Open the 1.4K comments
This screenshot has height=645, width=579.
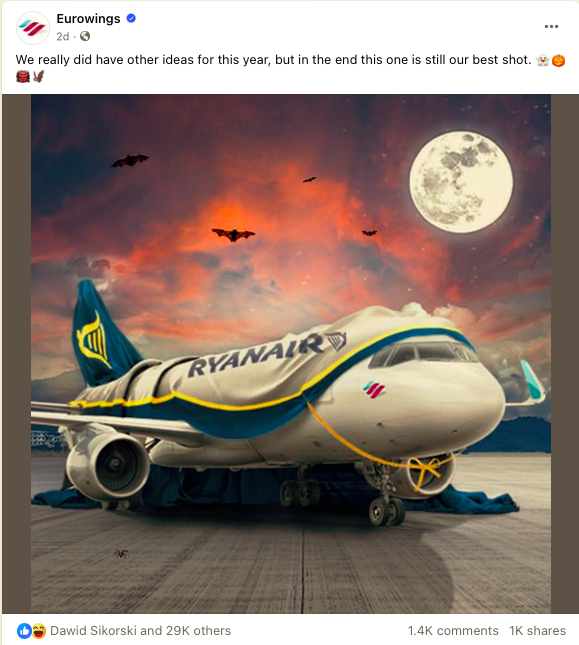point(453,631)
